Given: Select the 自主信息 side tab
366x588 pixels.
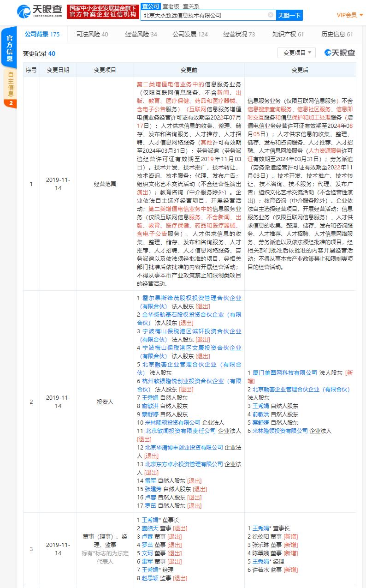Looking at the screenshot, I should pos(10,88).
